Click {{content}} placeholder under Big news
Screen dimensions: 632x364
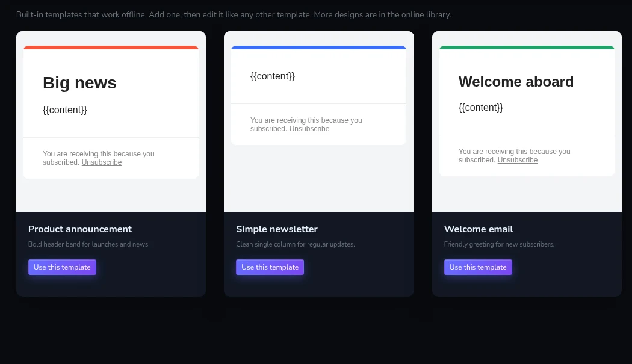(x=65, y=110)
